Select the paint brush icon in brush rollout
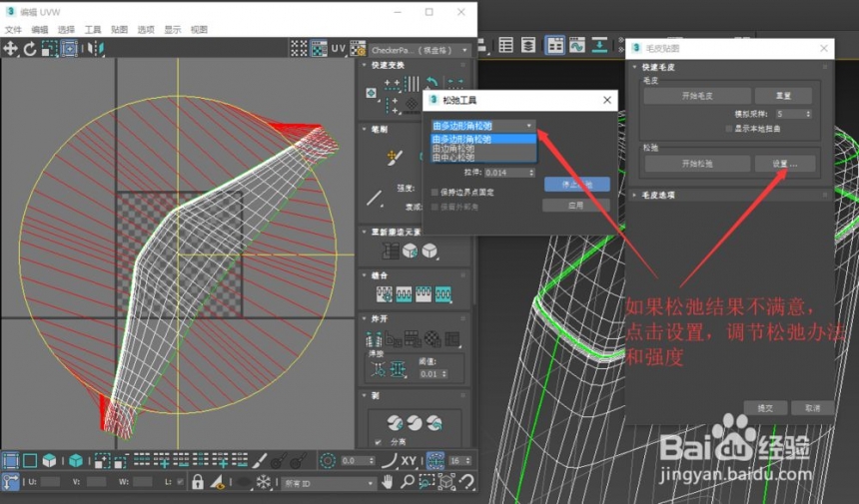This screenshot has height=504, width=859. pyautogui.click(x=395, y=157)
